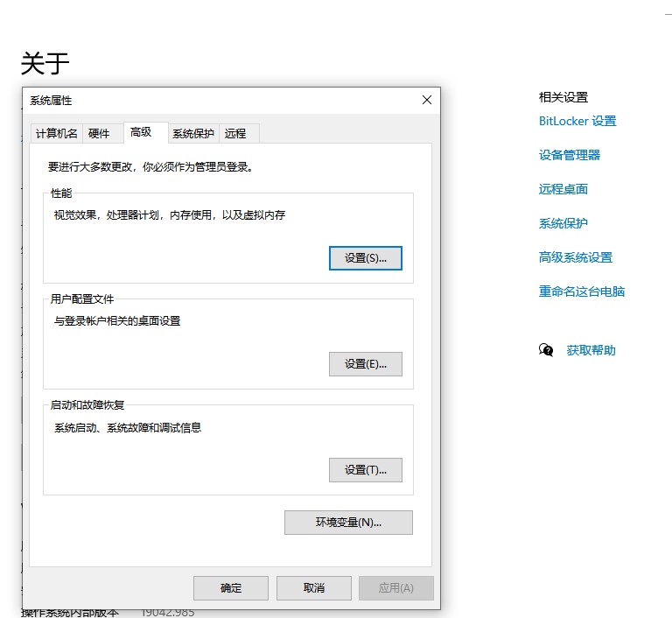Open startup and recovery 设置(T)

coord(365,470)
